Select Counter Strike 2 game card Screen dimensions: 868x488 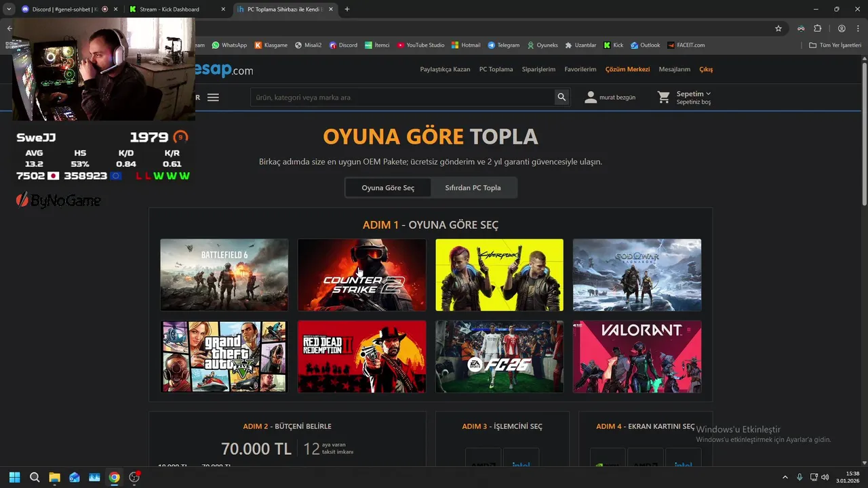coord(361,274)
